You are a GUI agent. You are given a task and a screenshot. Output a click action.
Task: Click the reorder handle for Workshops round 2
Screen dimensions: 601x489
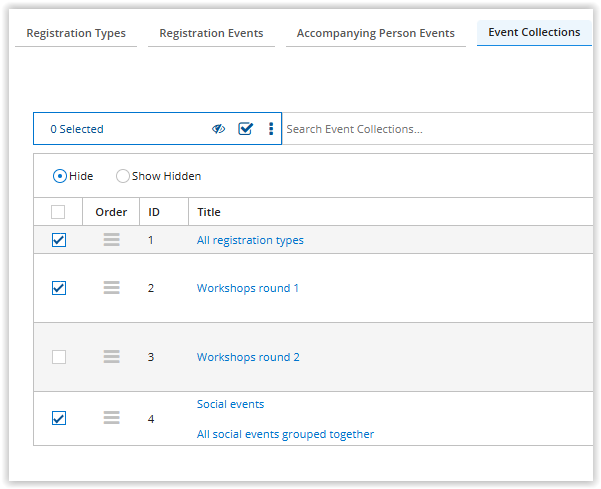coord(112,356)
